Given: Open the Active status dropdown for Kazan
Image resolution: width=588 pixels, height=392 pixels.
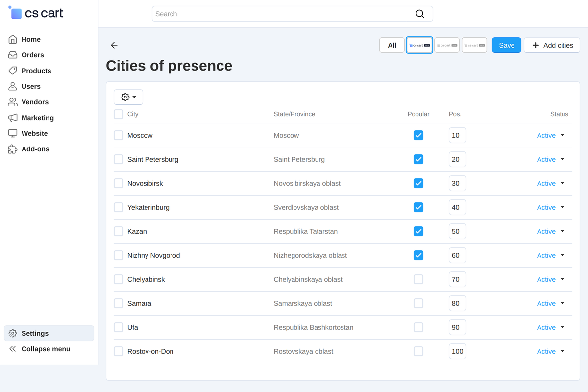Looking at the screenshot, I should 551,231.
